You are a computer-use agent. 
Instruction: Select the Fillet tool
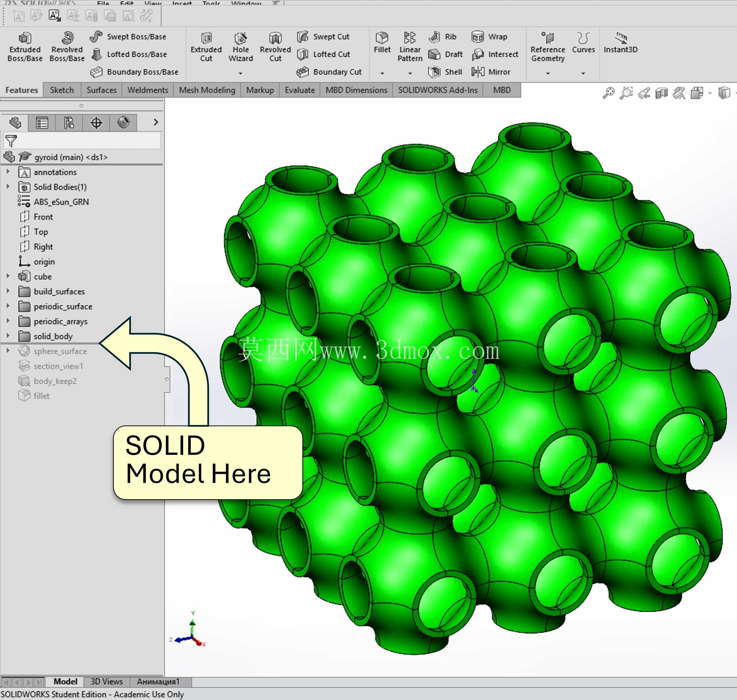382,42
